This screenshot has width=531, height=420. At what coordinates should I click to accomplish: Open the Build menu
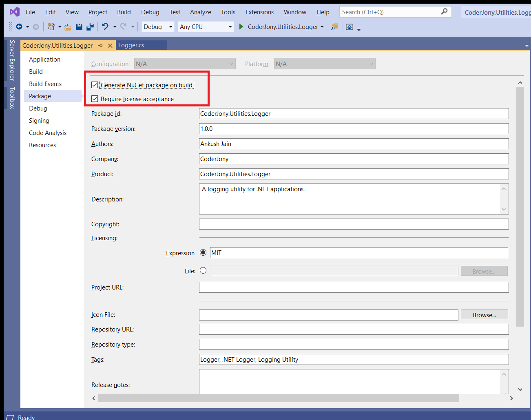coord(124,12)
